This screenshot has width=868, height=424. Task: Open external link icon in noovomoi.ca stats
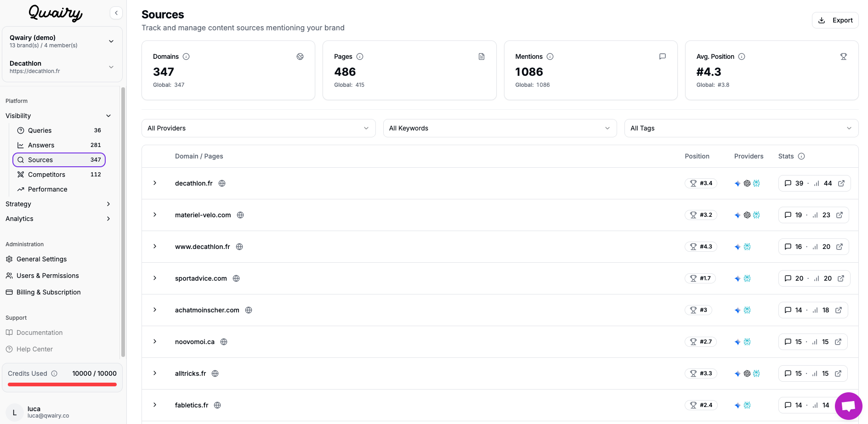[838, 342]
